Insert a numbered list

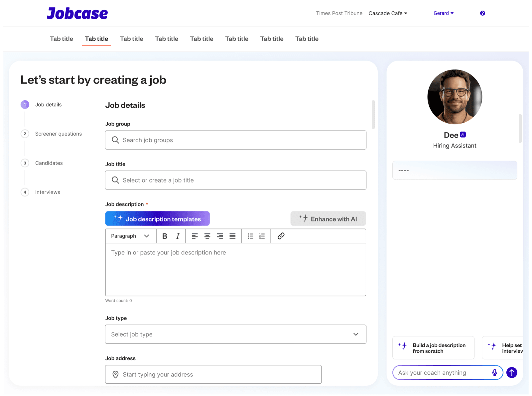(262, 236)
